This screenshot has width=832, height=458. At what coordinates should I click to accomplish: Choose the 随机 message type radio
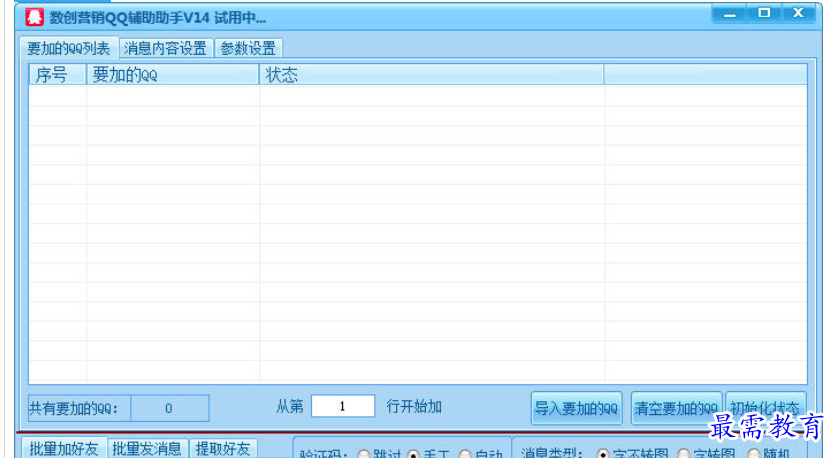(x=754, y=454)
